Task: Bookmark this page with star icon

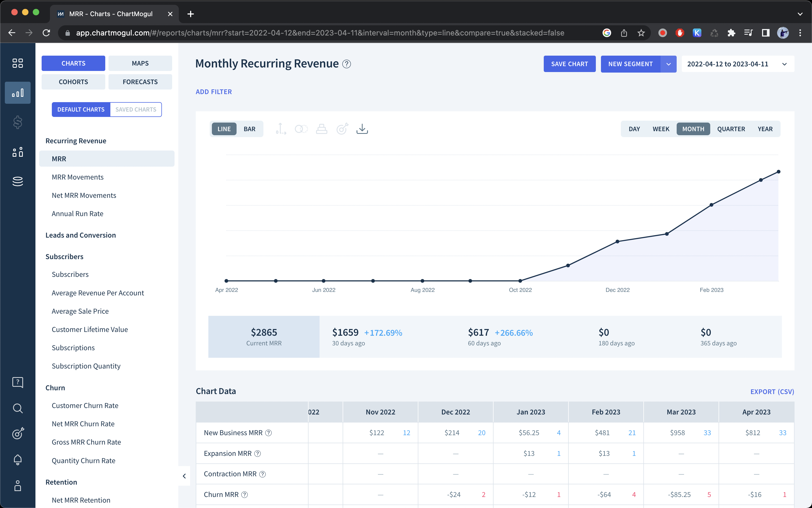Action: (641, 33)
